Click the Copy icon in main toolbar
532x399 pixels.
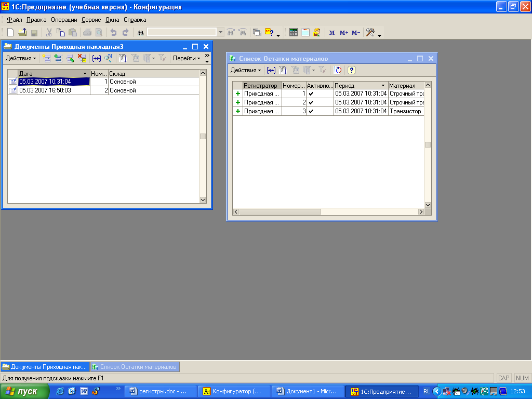click(61, 32)
